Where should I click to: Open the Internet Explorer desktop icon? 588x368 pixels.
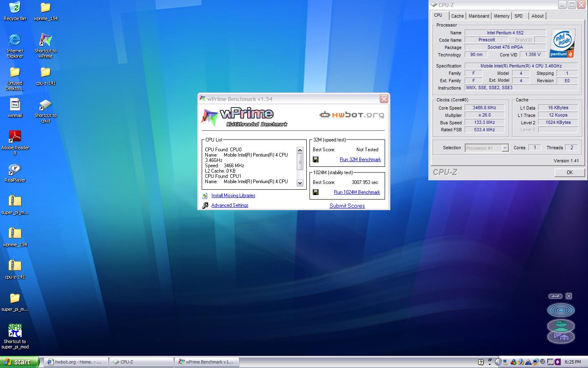15,45
